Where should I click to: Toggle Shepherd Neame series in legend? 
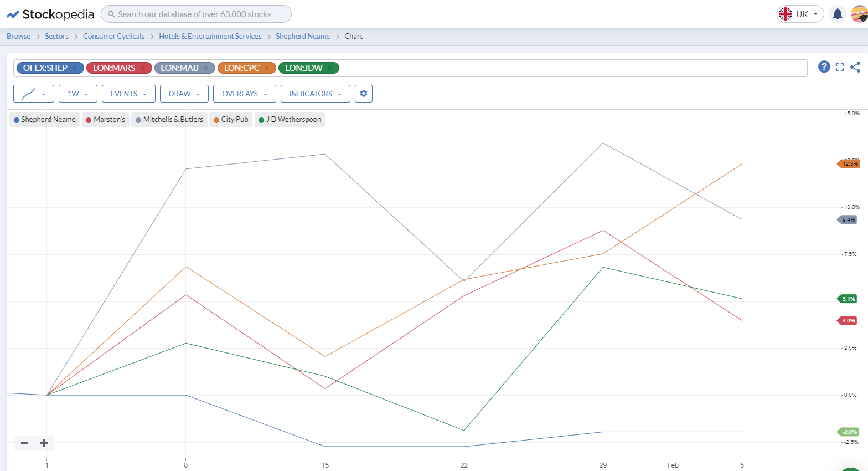point(45,120)
